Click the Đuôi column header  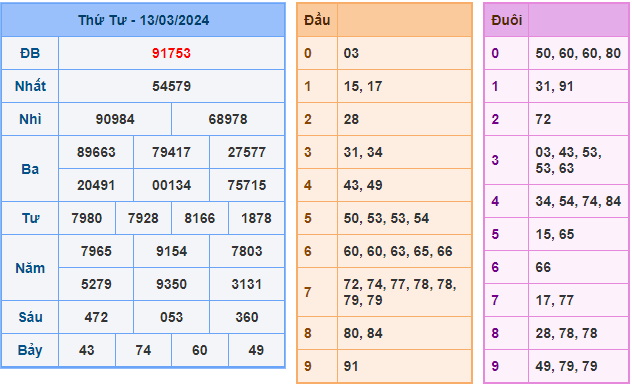coord(507,20)
